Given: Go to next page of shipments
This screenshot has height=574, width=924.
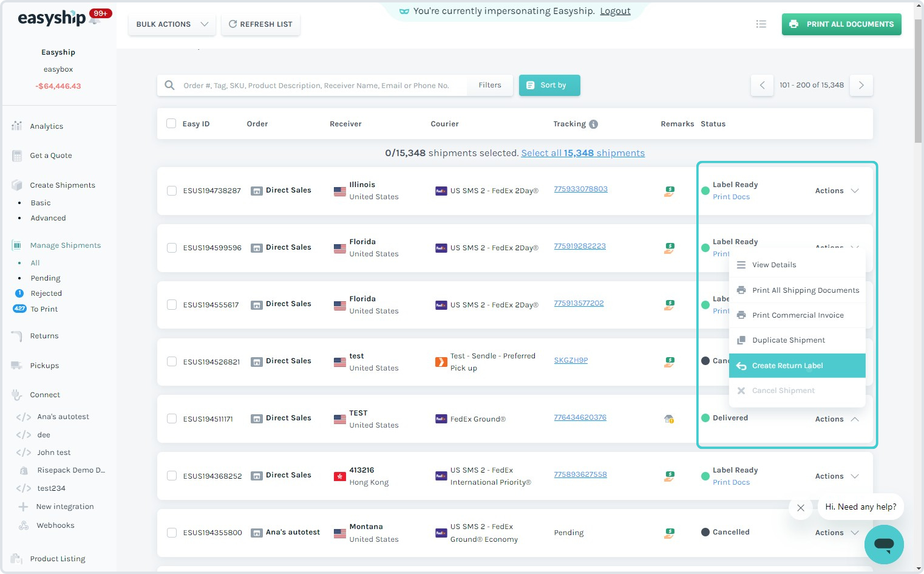Looking at the screenshot, I should (x=861, y=86).
